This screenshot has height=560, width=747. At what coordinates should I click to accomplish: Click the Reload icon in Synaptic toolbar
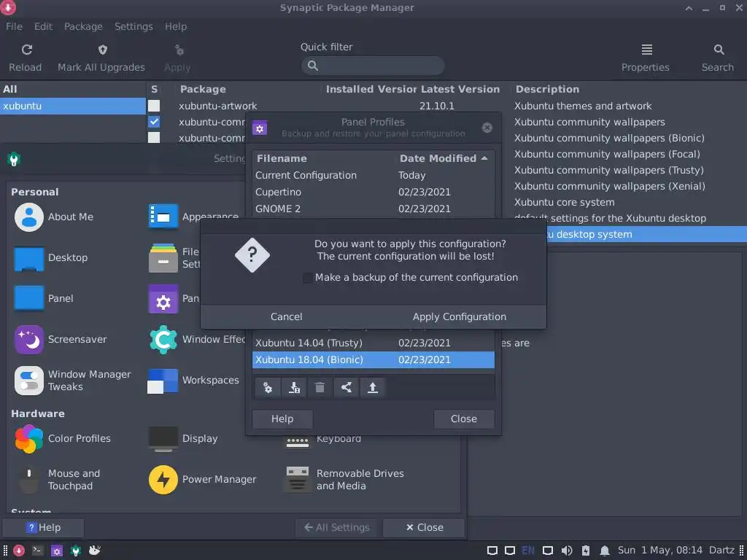[27, 50]
